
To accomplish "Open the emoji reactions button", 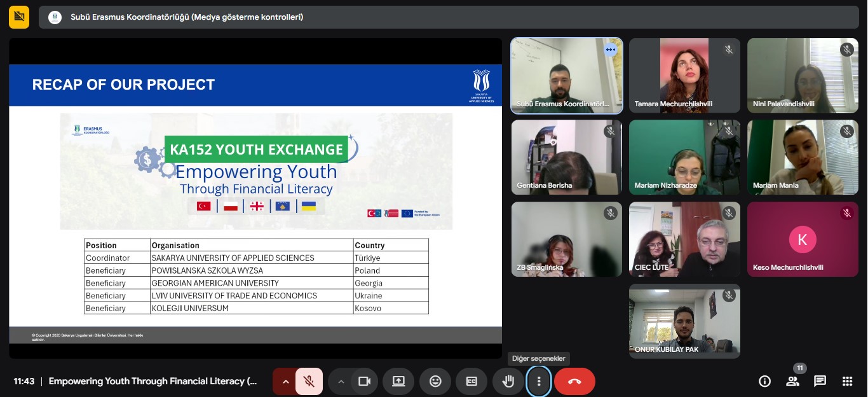I will click(x=435, y=381).
